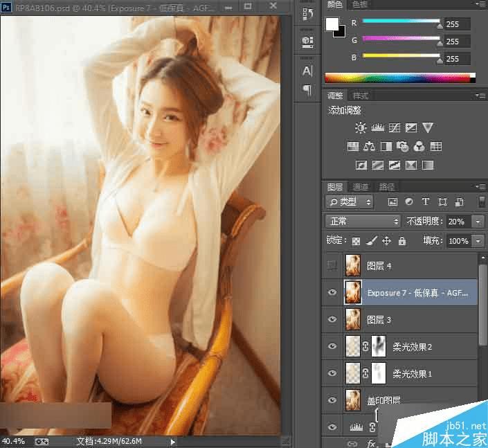Lock transparent pixels of layer
488x448 pixels.
point(356,241)
